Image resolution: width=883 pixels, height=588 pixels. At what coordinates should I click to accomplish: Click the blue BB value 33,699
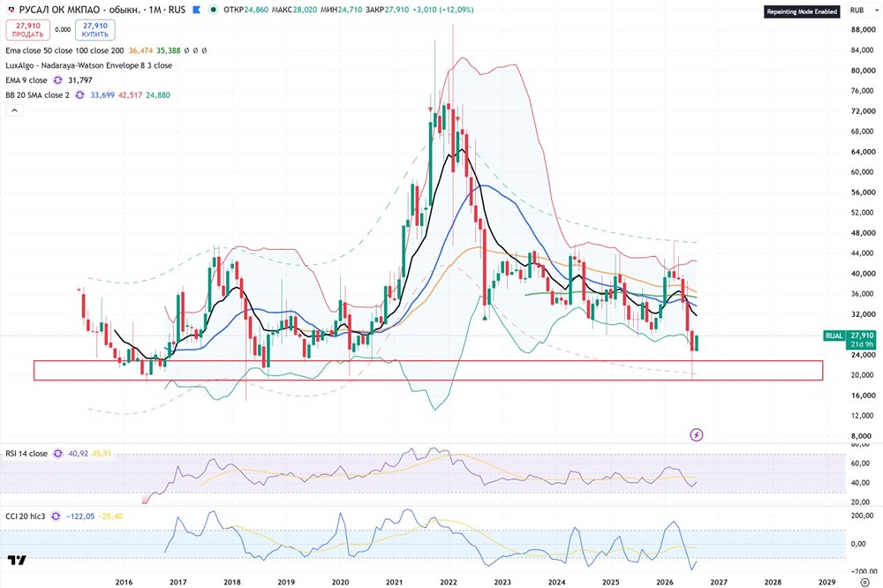point(102,95)
